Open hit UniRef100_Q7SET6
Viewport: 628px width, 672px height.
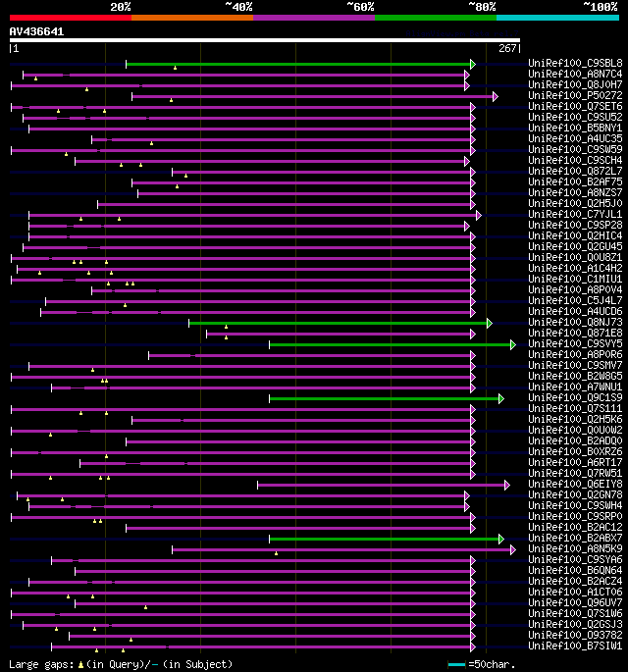[575, 106]
